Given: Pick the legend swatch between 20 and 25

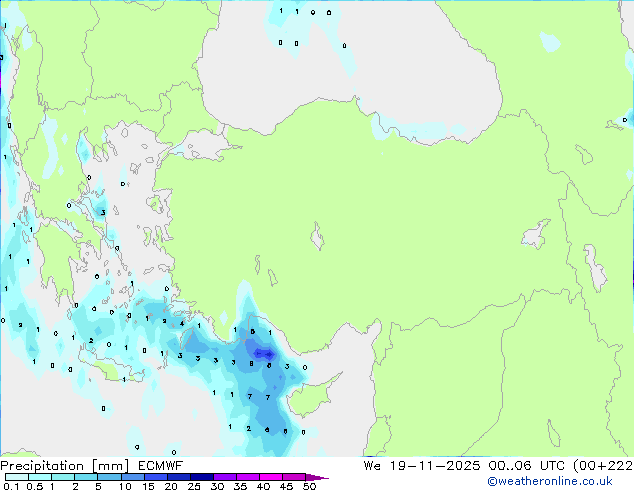Looking at the screenshot, I should tap(178, 477).
